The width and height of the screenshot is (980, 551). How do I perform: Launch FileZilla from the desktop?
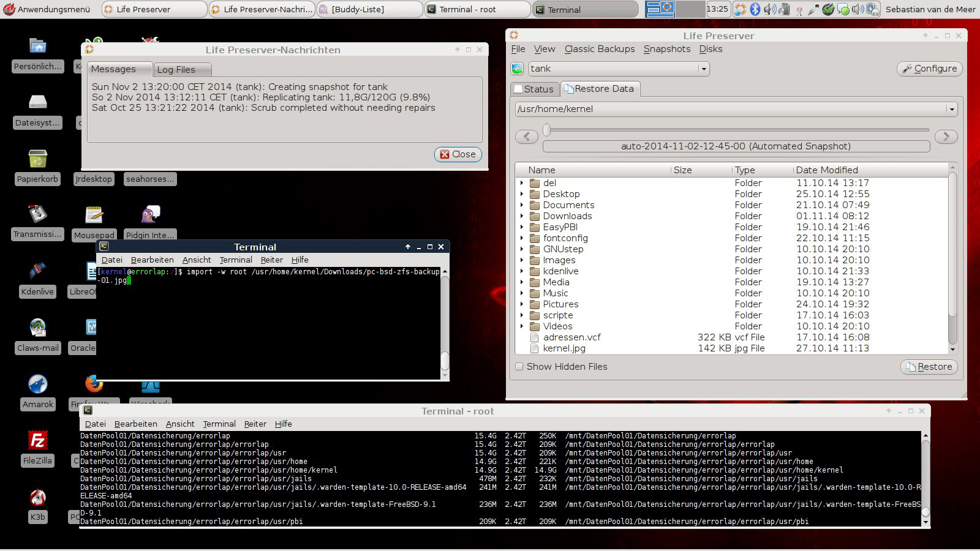tap(38, 440)
